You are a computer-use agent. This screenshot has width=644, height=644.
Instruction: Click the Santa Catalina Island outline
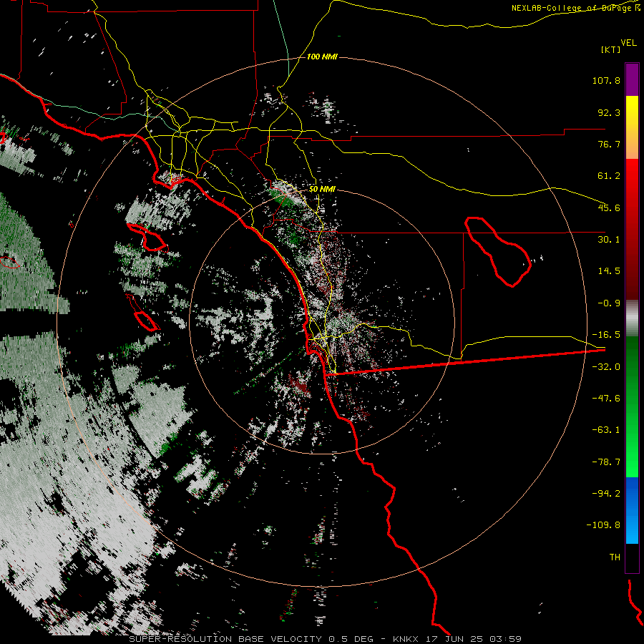pos(147,238)
